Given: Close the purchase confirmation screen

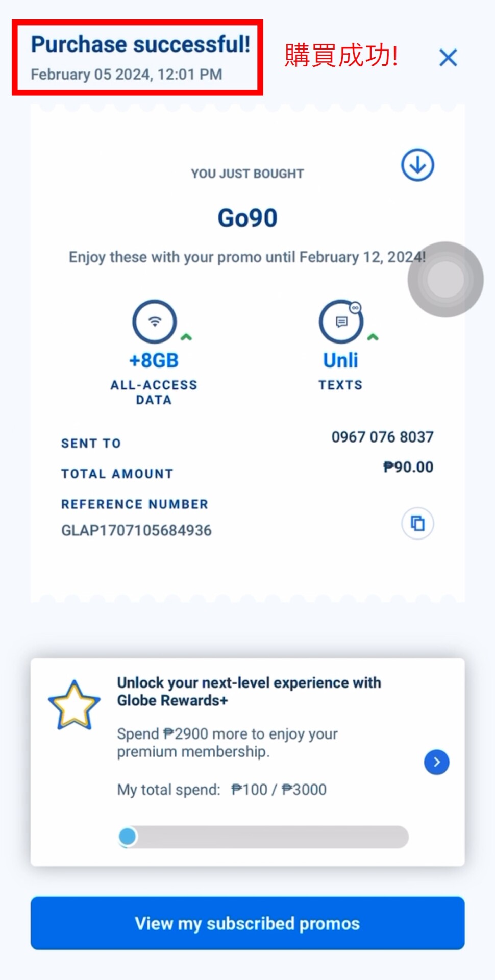Looking at the screenshot, I should [x=448, y=58].
